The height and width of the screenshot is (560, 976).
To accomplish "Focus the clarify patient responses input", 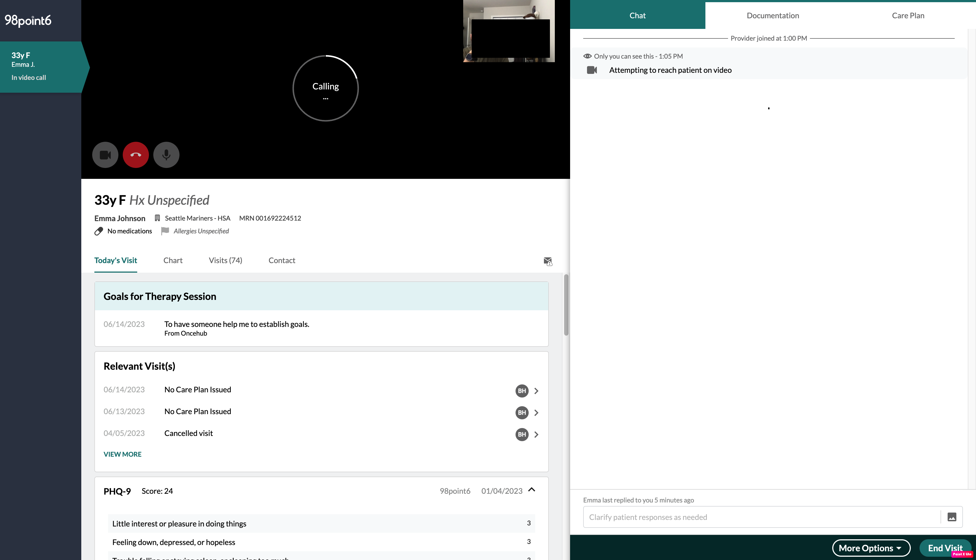I will point(762,517).
